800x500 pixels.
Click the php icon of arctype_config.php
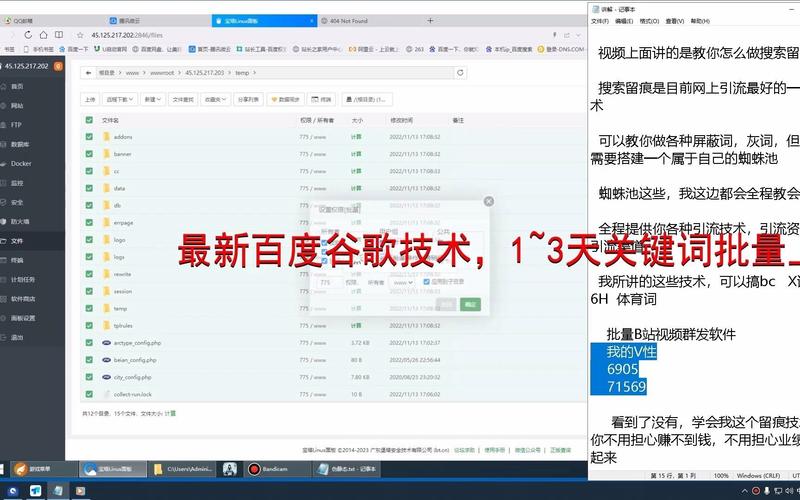click(x=106, y=343)
